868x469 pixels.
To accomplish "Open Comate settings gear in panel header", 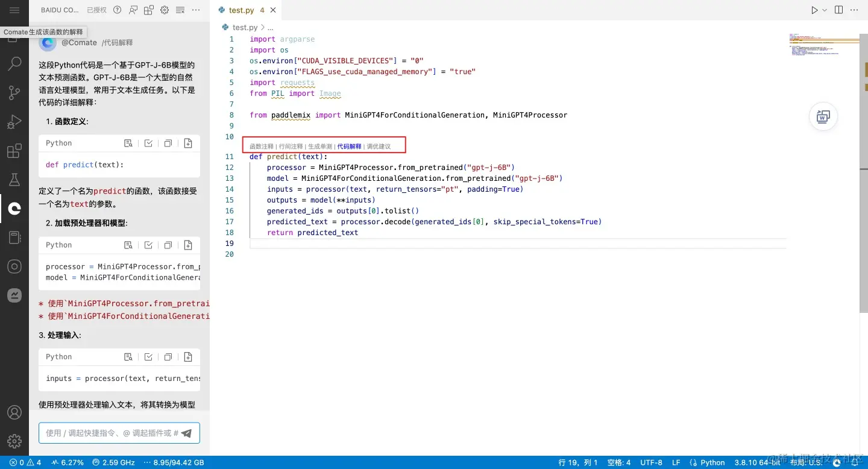I will (x=165, y=10).
